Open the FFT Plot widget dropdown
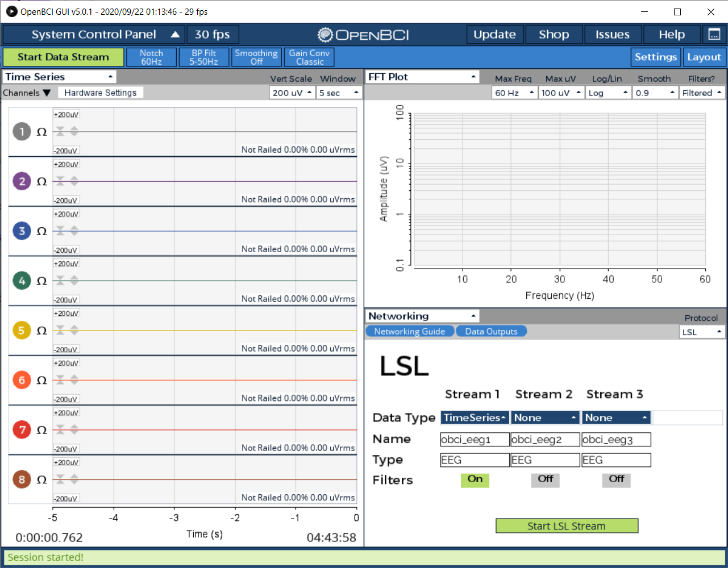728x568 pixels. point(422,77)
